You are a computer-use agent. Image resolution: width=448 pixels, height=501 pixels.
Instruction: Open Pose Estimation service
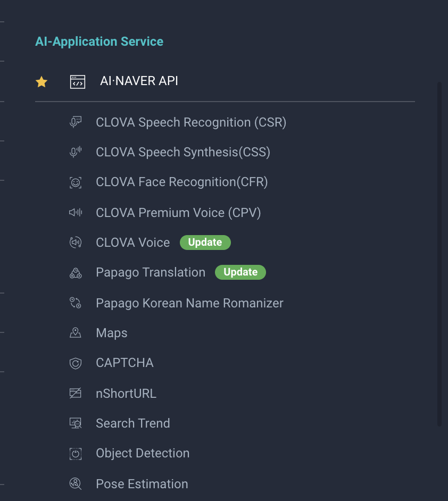142,484
